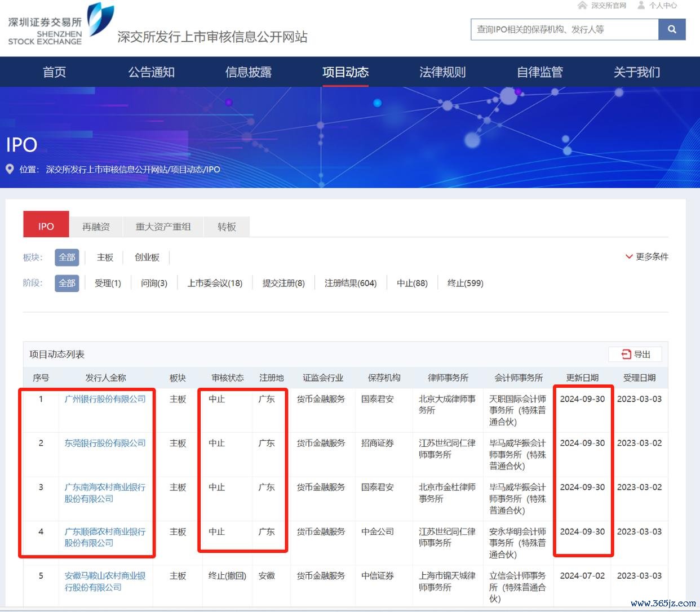Image resolution: width=700 pixels, height=612 pixels.
Task: Filter 板块 by 主板
Action: tap(105, 257)
